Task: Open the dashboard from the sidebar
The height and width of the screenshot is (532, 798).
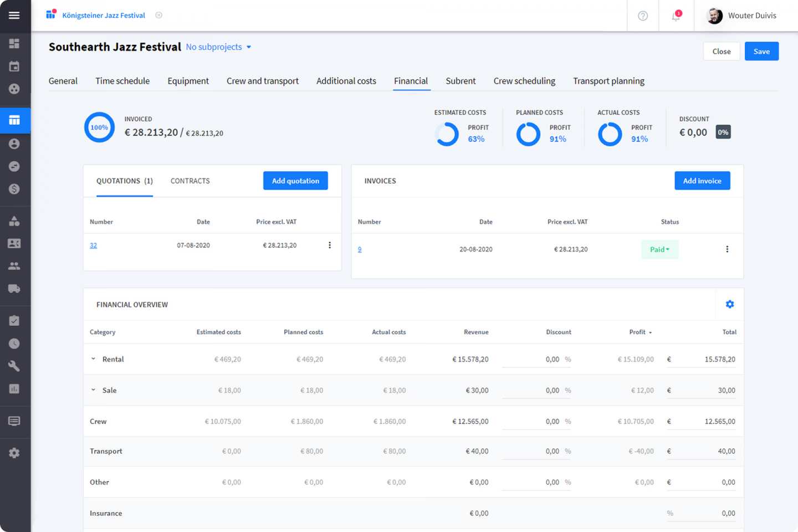Action: (14, 43)
